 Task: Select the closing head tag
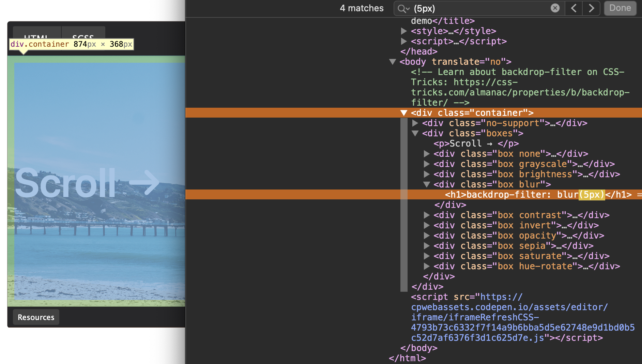(x=419, y=51)
